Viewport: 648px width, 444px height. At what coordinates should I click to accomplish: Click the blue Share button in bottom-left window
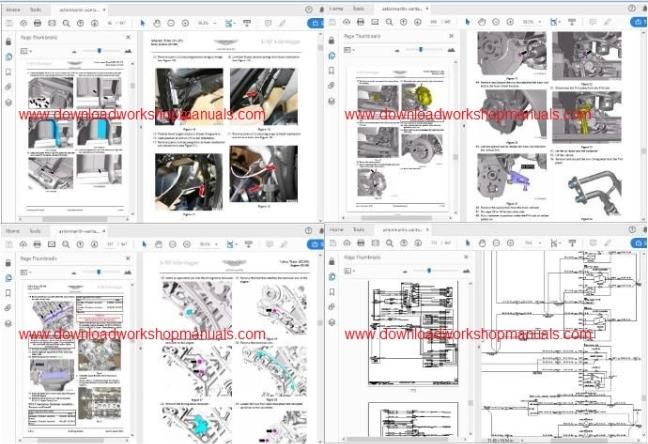(315, 244)
